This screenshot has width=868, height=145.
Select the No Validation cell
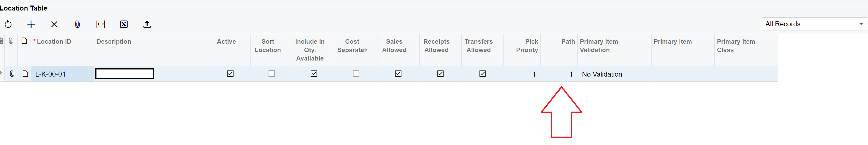[602, 74]
